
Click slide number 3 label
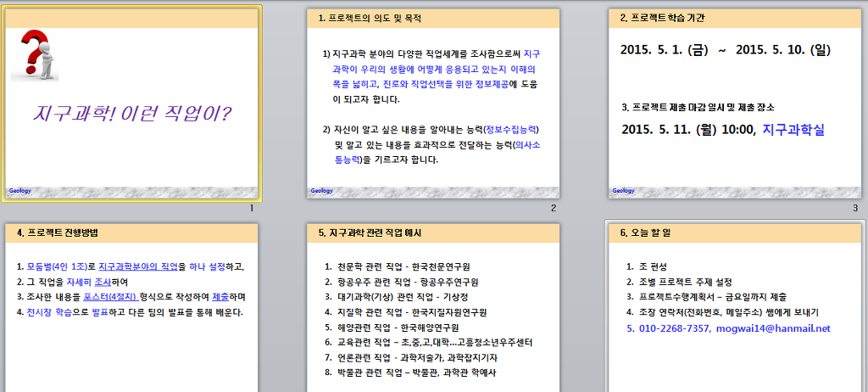point(855,209)
